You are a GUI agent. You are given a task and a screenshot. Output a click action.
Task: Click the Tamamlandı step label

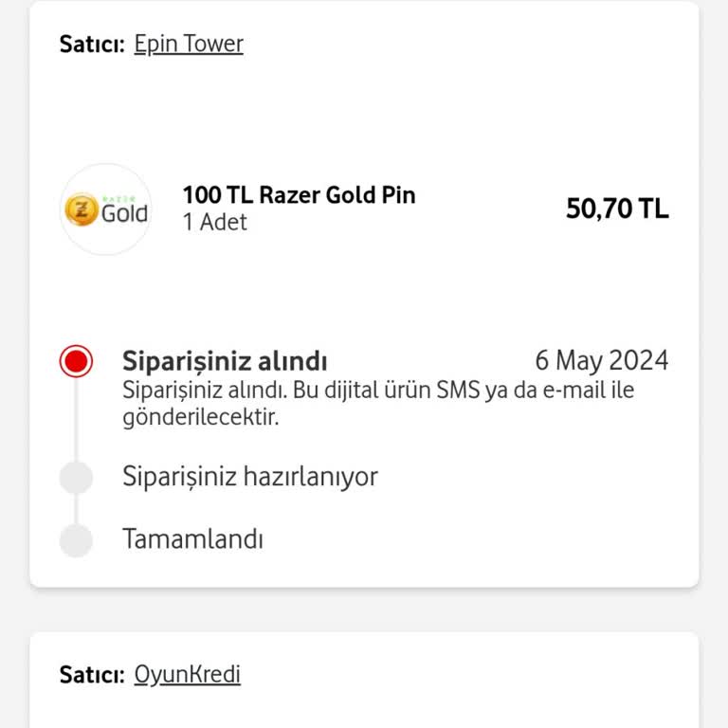point(192,539)
